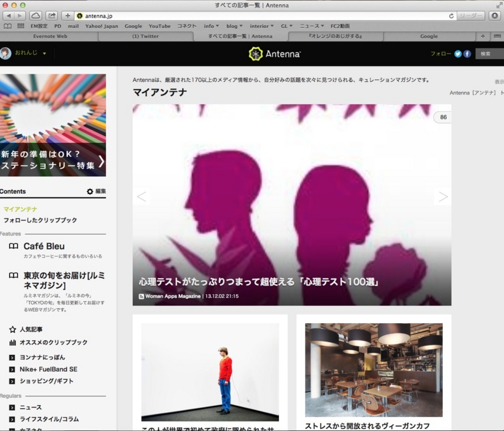Open ステーショナリー特集 pencil banner
This screenshot has width=504, height=431.
[53, 125]
